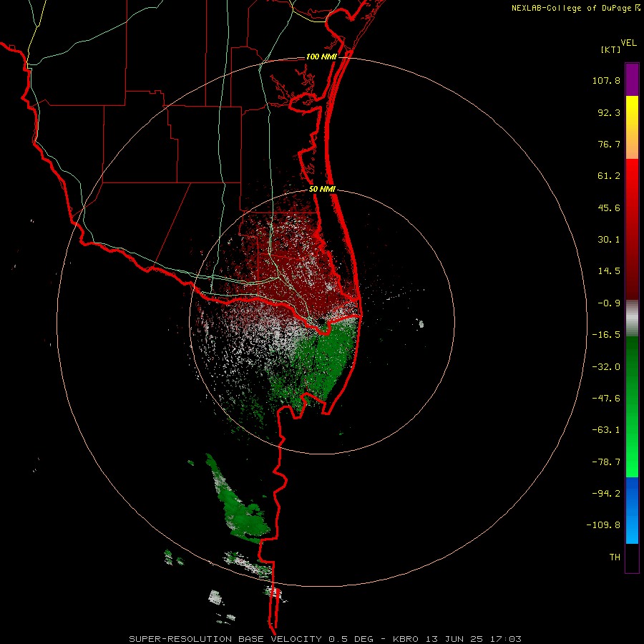The height and width of the screenshot is (644, 644).
Task: Pick the red outbound segment of the color bar
Action: point(632,229)
